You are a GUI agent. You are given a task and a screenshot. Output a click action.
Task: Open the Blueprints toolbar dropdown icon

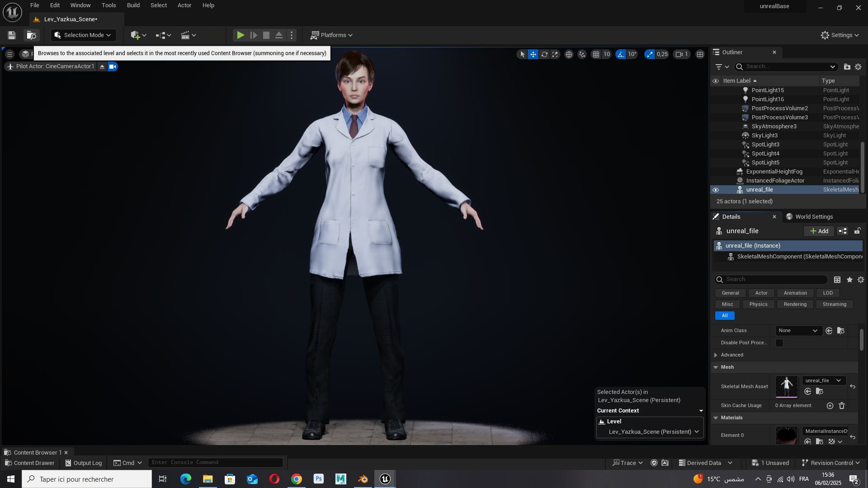[x=163, y=35]
